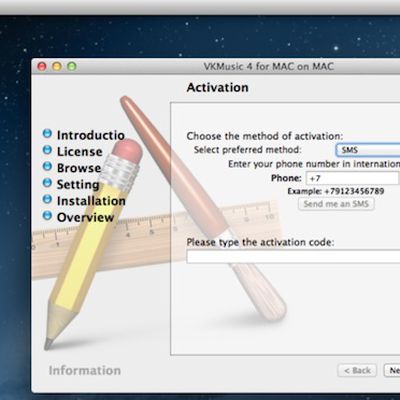Click the Next button at bottom right
This screenshot has width=400, height=400.
click(x=392, y=370)
